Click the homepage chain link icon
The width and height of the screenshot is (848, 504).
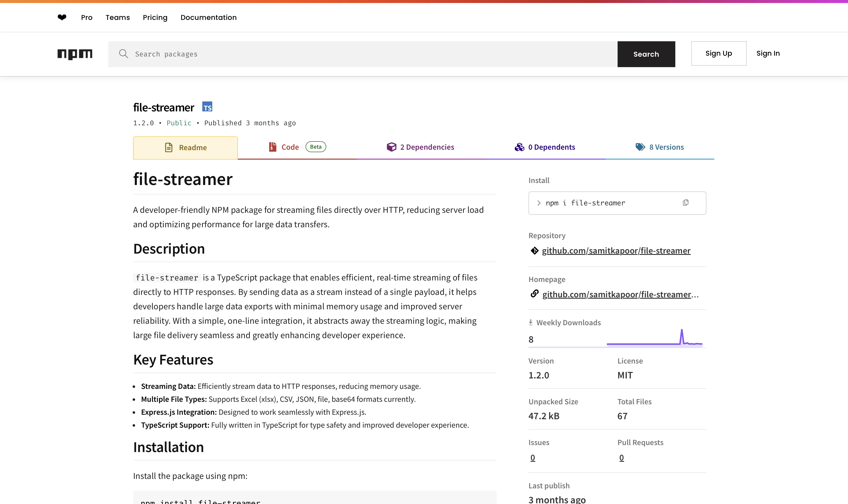[534, 294]
